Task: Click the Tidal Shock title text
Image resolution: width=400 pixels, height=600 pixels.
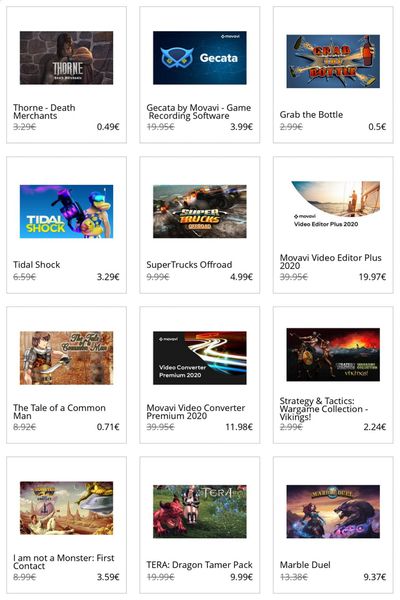Action: click(36, 264)
